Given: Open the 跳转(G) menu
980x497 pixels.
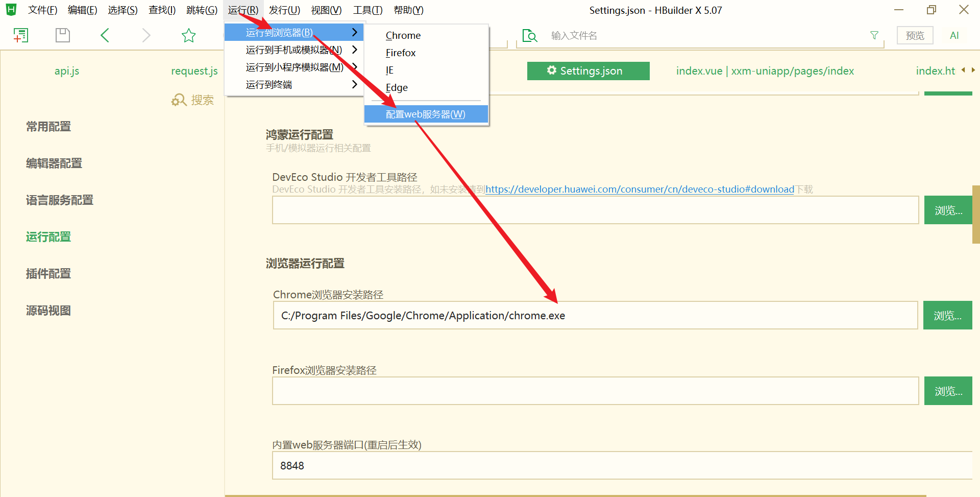Looking at the screenshot, I should coord(202,10).
